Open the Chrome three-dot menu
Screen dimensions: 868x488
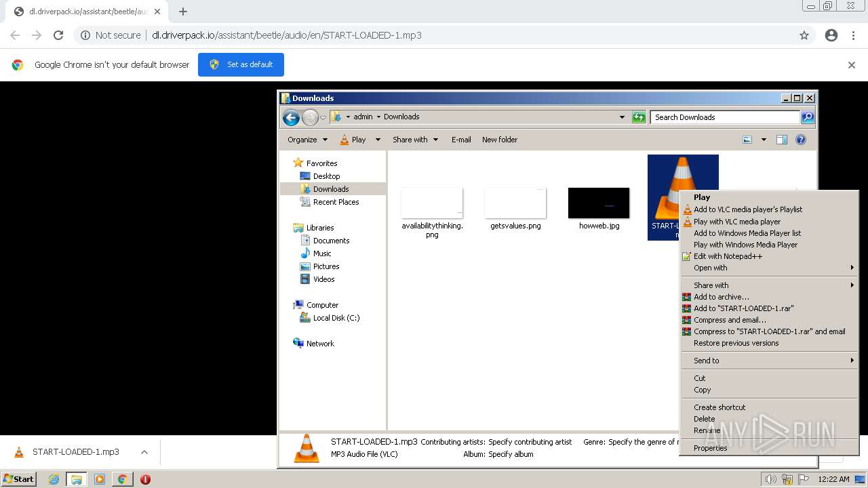(853, 35)
